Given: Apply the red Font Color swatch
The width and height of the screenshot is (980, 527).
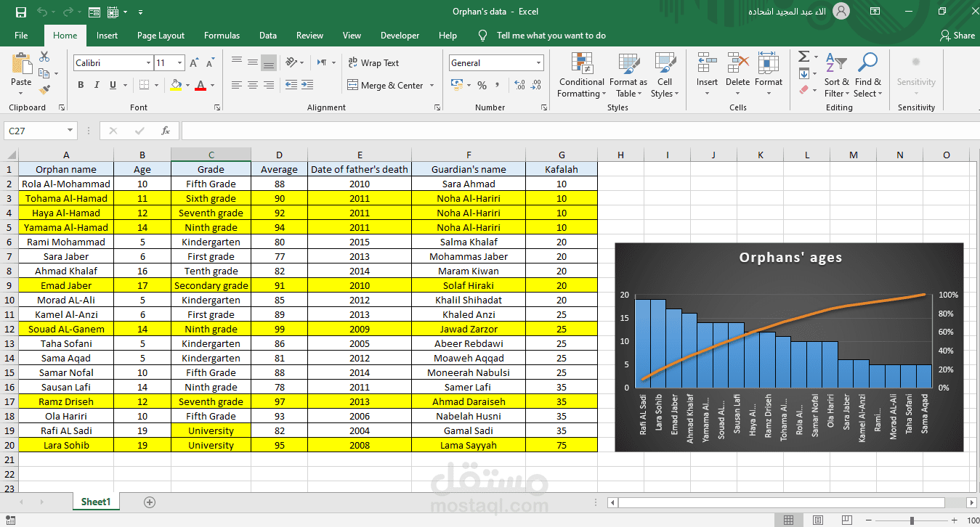Looking at the screenshot, I should pos(201,85).
